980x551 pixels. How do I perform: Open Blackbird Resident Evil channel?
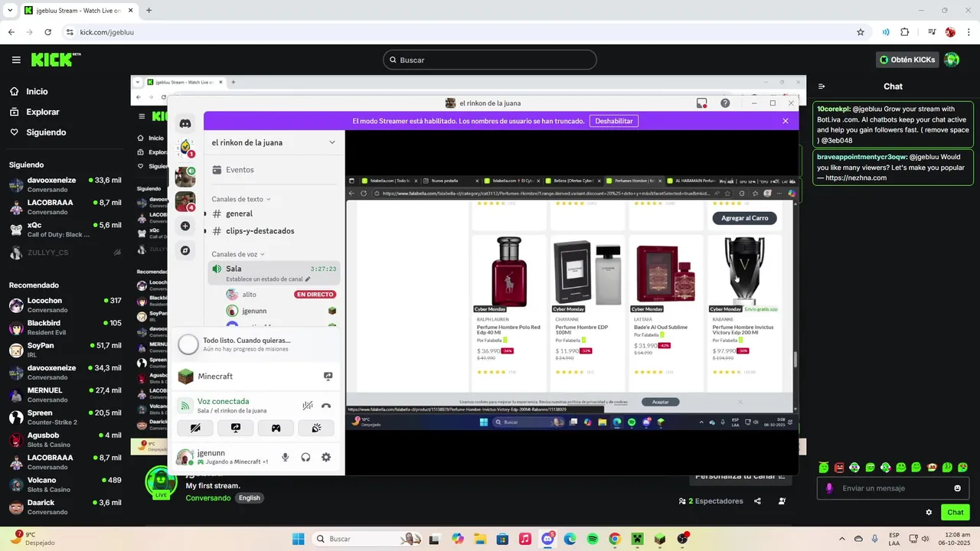point(65,327)
